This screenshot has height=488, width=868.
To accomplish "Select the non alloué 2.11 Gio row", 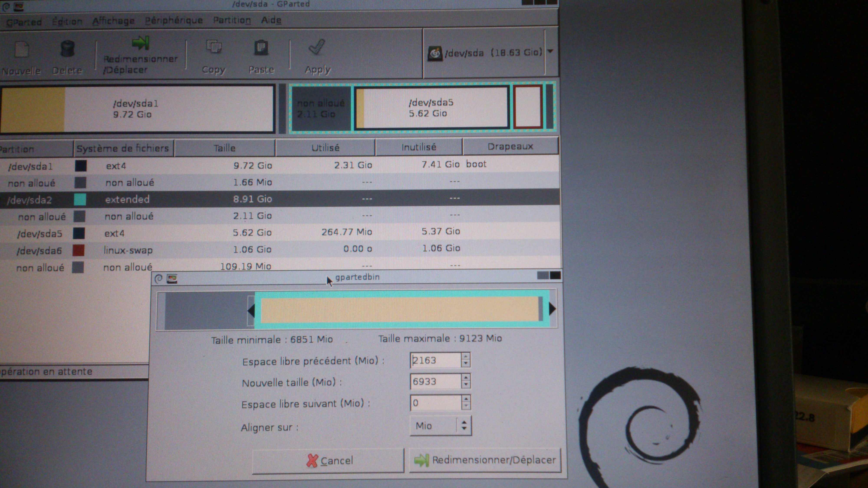I will click(280, 216).
